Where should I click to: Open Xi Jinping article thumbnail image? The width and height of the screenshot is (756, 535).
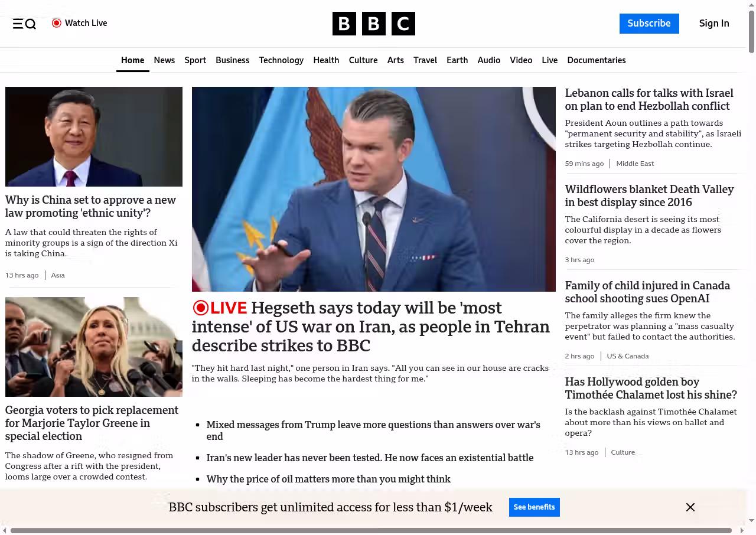coord(94,136)
